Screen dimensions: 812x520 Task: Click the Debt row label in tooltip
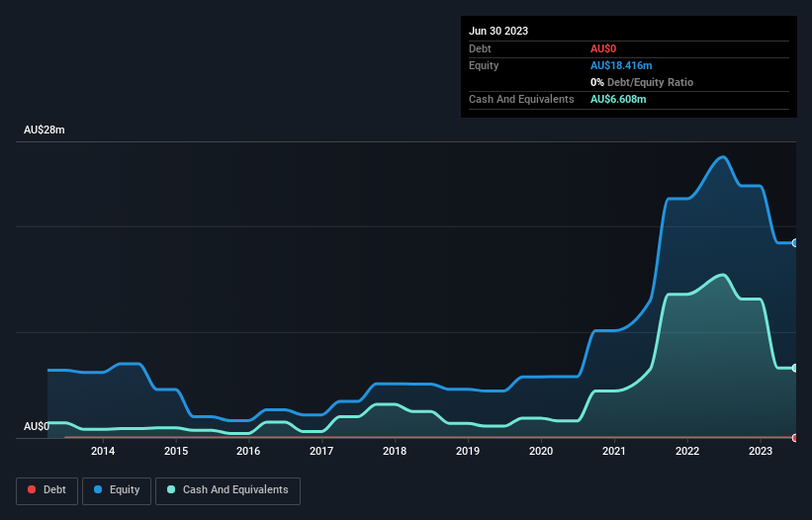[x=480, y=48]
